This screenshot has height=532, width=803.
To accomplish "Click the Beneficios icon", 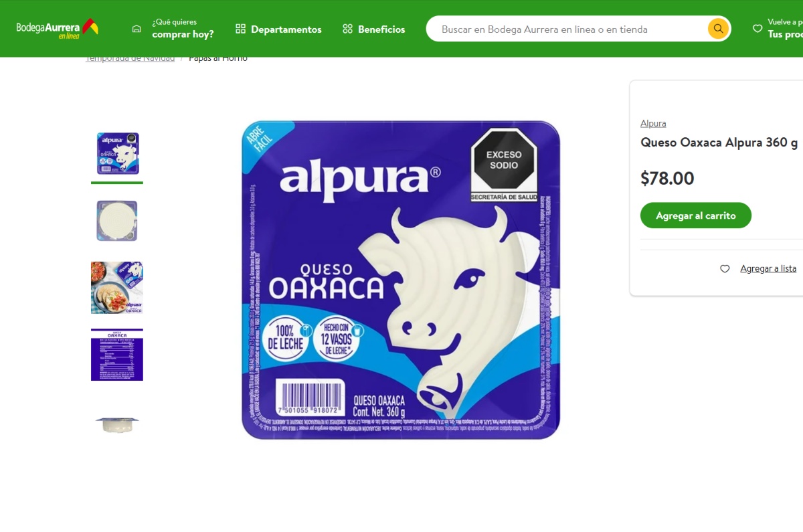I will pos(347,29).
